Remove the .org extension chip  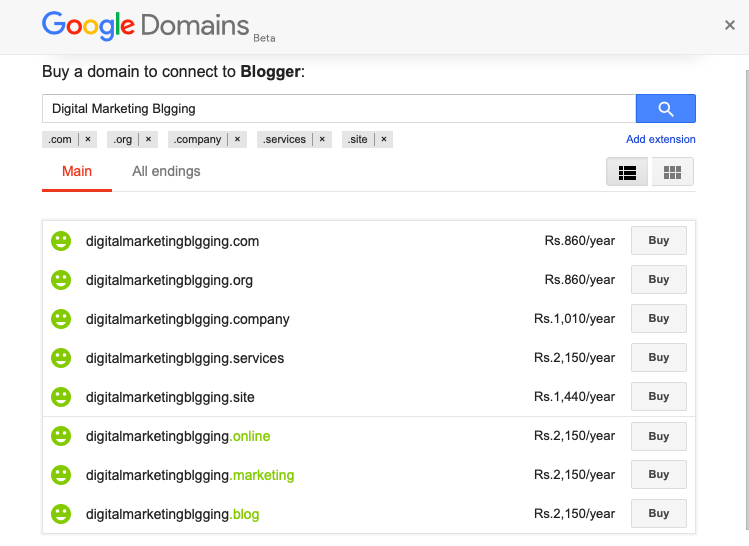pos(149,139)
